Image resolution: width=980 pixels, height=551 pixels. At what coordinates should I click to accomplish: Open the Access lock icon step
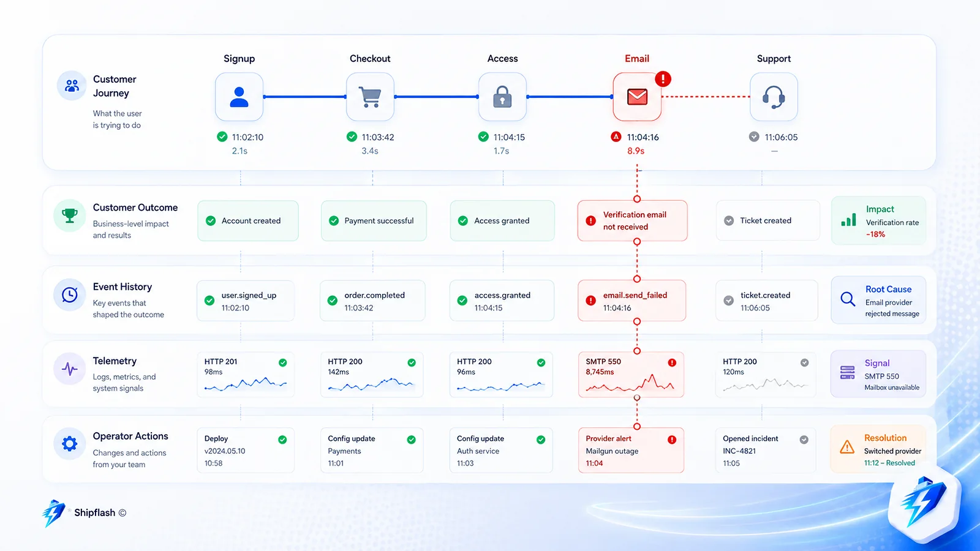pos(502,97)
